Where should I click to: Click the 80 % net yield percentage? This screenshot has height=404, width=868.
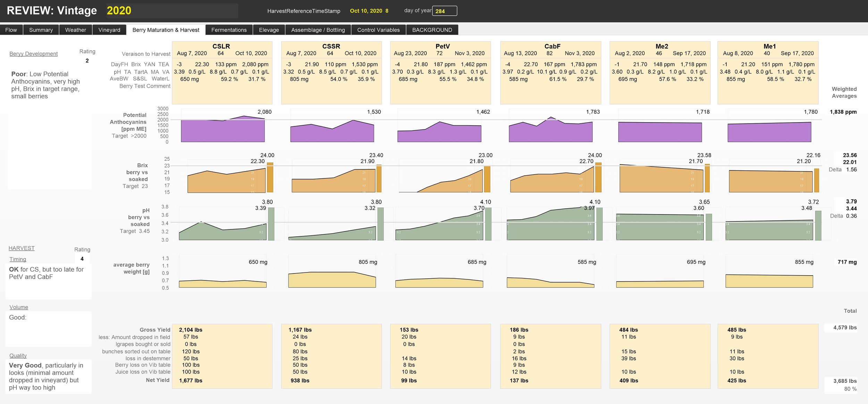pos(850,389)
